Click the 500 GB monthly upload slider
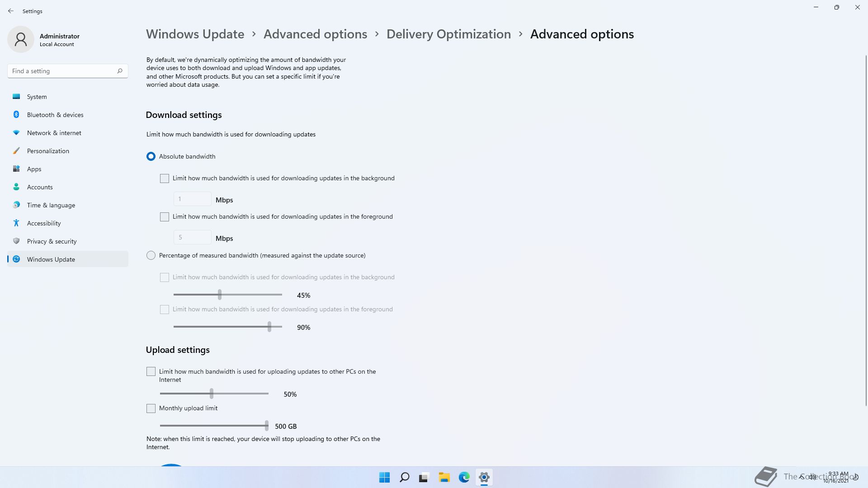The height and width of the screenshot is (488, 868). point(214,426)
